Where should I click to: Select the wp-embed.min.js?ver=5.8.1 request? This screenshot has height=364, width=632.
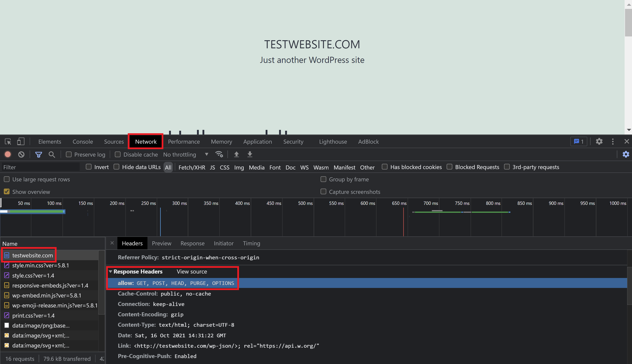point(50,295)
